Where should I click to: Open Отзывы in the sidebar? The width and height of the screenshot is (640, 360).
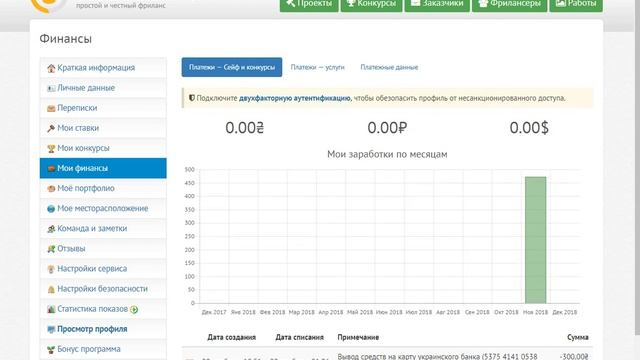103,248
